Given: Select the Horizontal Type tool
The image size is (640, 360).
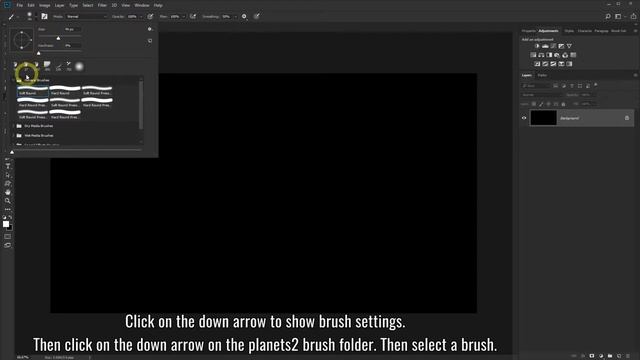Looking at the screenshot, I should [8, 166].
